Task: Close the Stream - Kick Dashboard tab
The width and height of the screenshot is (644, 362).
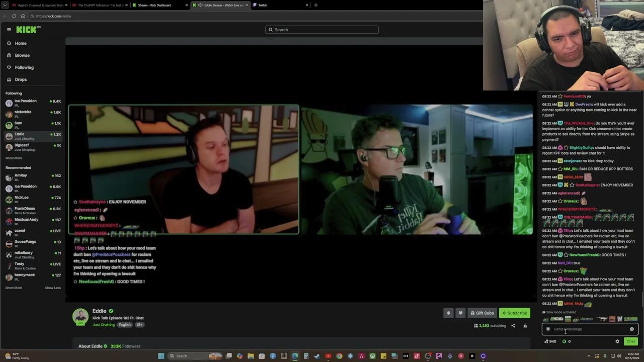Action: (187, 5)
